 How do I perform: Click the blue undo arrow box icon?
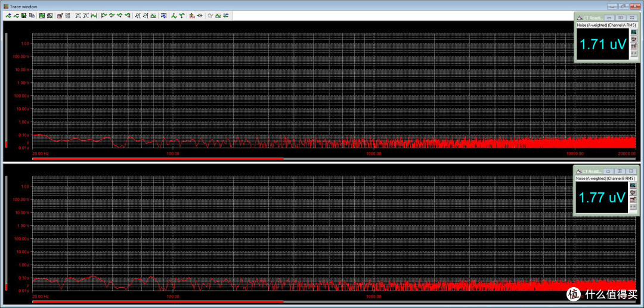click(x=164, y=15)
